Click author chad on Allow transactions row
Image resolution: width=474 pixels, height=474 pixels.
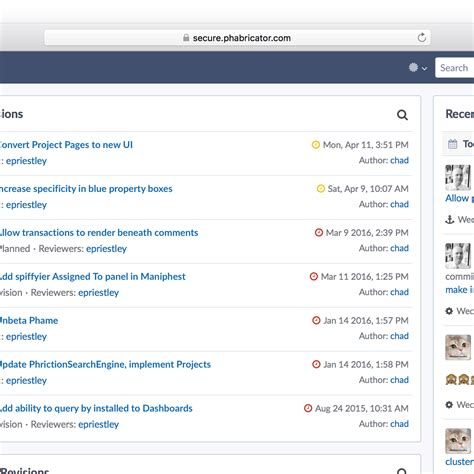[x=399, y=248]
